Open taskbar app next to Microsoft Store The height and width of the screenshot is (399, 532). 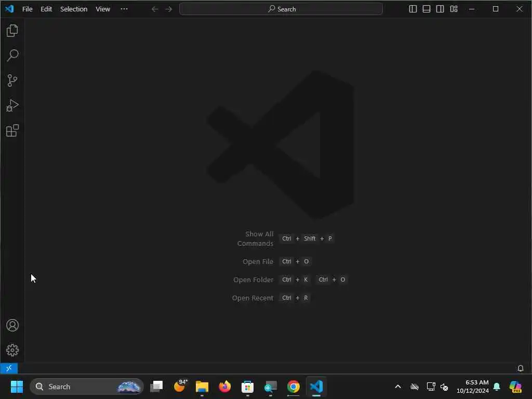tap(270, 387)
